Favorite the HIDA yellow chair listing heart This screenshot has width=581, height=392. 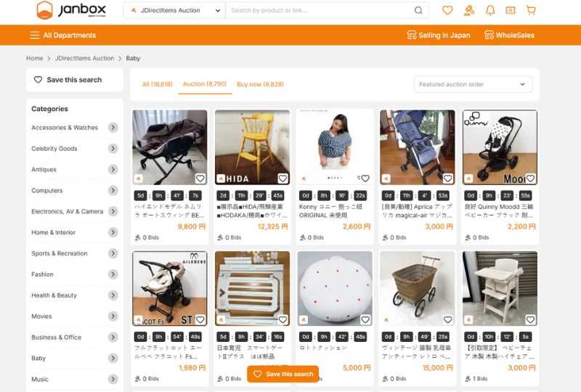283,179
